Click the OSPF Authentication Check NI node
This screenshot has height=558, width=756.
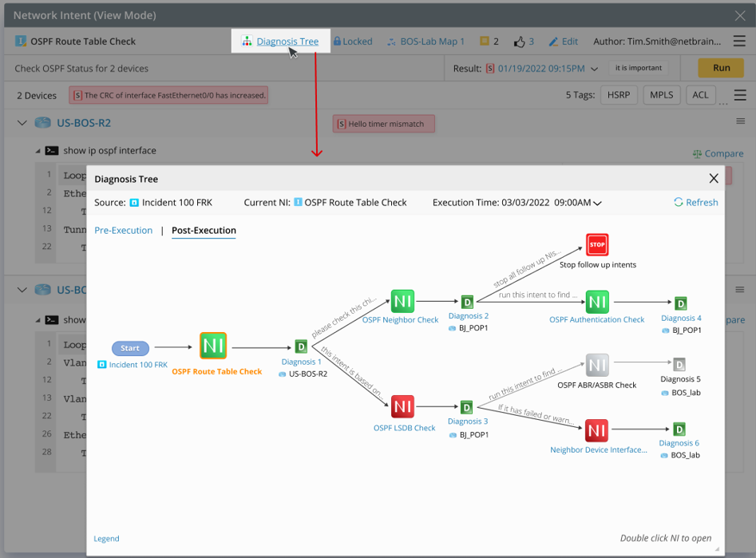[x=597, y=301]
